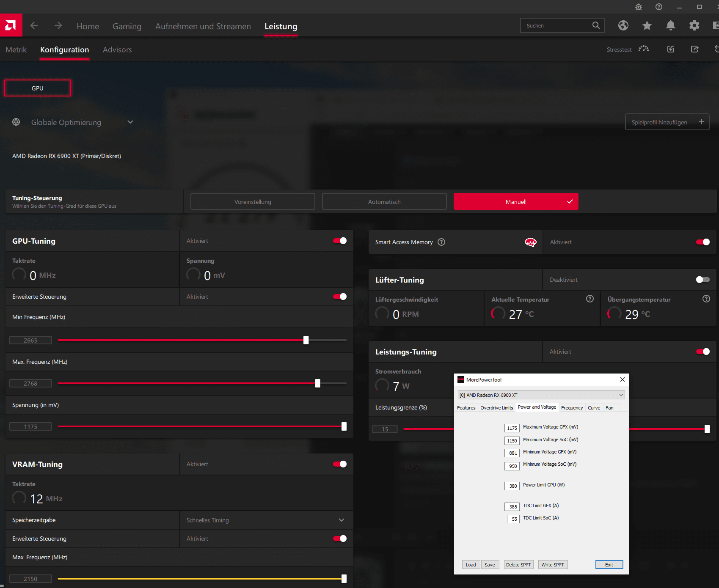The height and width of the screenshot is (588, 719).
Task: Switch to Advisors subtab
Action: point(117,49)
